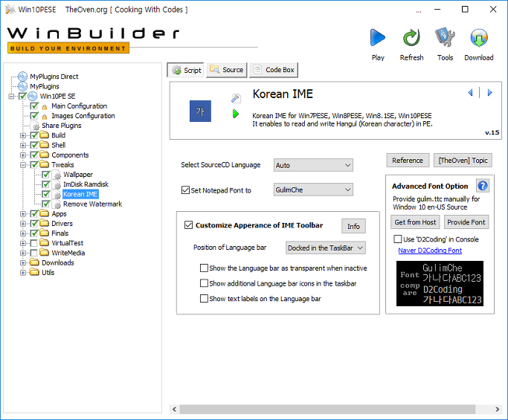Click the Reference button

pyautogui.click(x=408, y=161)
